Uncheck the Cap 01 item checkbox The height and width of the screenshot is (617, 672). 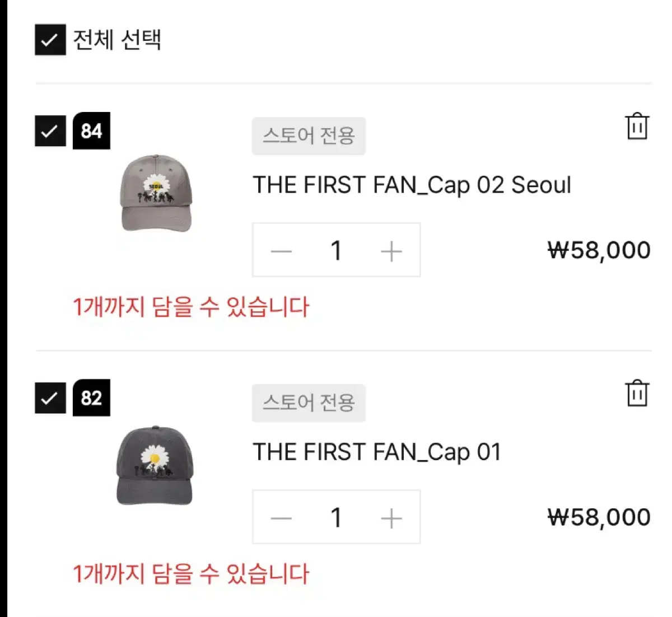coord(50,398)
